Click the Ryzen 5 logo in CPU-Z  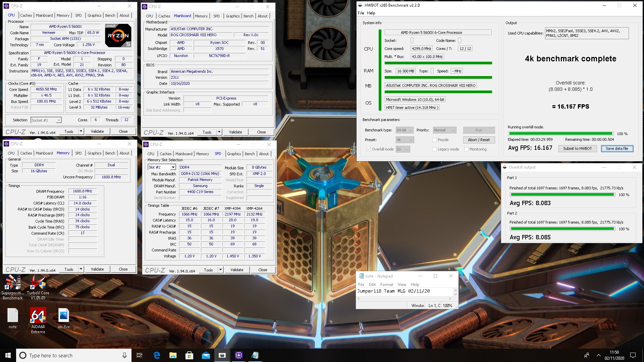click(118, 35)
